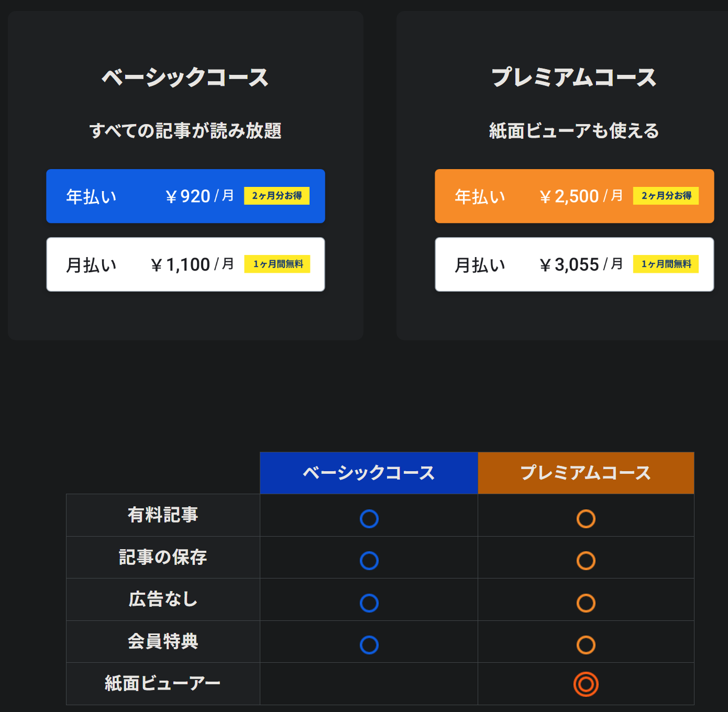Click the Basic monthly 1ヶ月間無料 badge
728x712 pixels.
click(277, 264)
